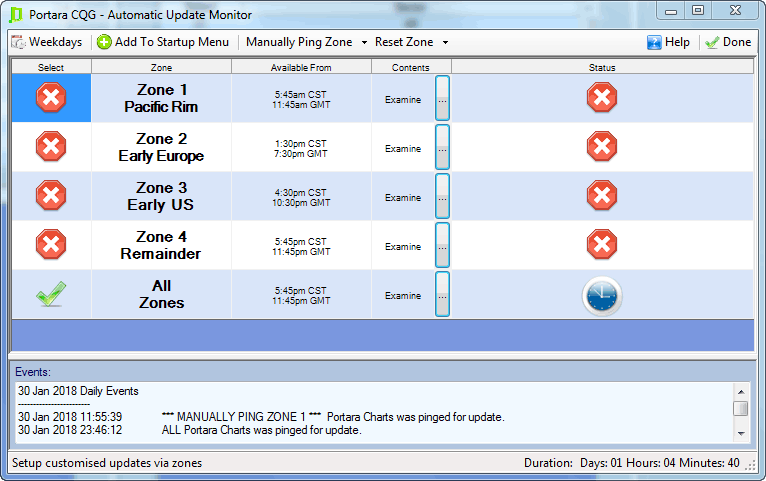Click the Done button label
This screenshot has height=481, width=766.
pos(737,42)
